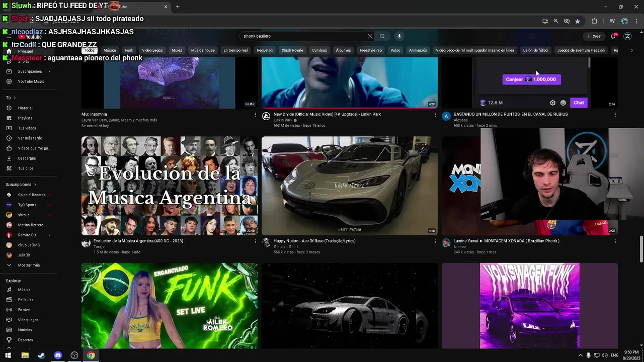Open Matias Bottero channel subscription
Viewport: 644px width, 362px height.
pyautogui.click(x=30, y=225)
